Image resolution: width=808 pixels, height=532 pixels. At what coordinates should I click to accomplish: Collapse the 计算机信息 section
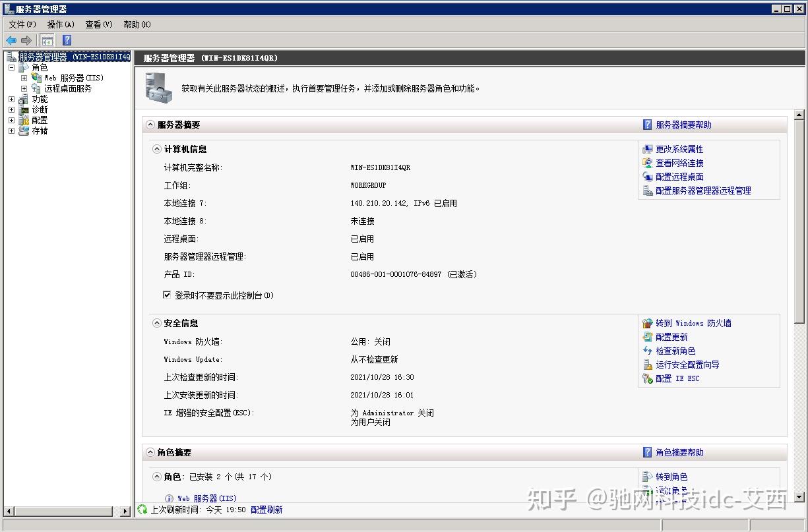157,149
